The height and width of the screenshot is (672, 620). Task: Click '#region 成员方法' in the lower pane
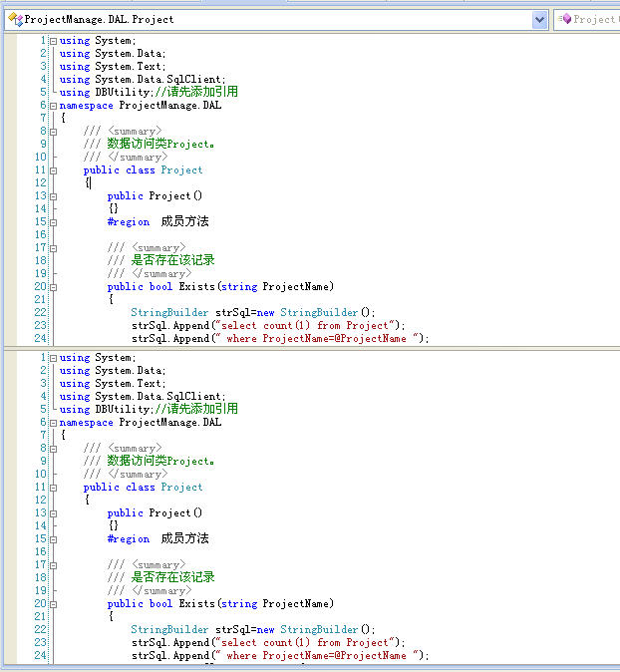click(158, 538)
